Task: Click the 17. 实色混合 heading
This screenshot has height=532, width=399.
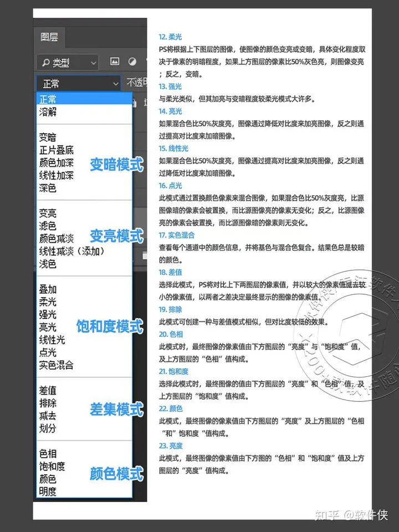Action: 177,235
